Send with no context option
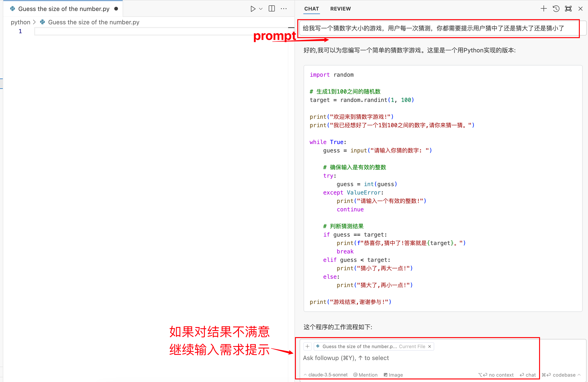Viewport: 588px width, 382px height. click(x=496, y=375)
